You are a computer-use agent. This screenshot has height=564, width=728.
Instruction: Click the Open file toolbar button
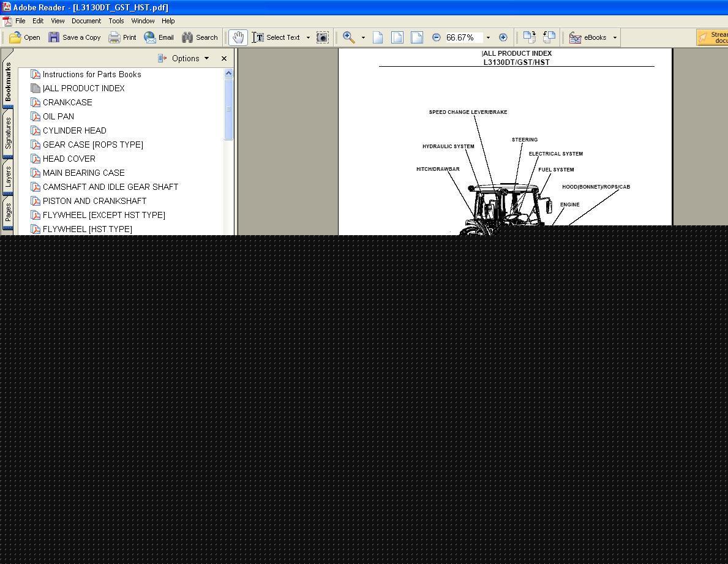click(24, 37)
